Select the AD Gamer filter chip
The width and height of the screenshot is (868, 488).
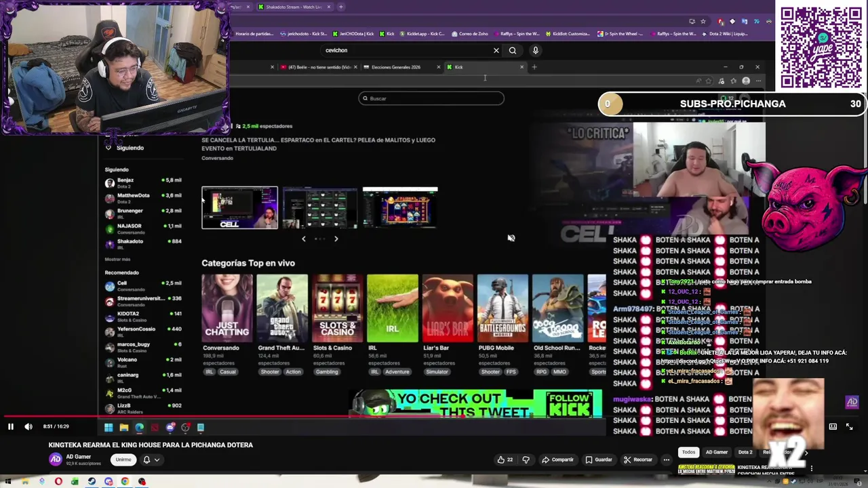click(x=716, y=452)
